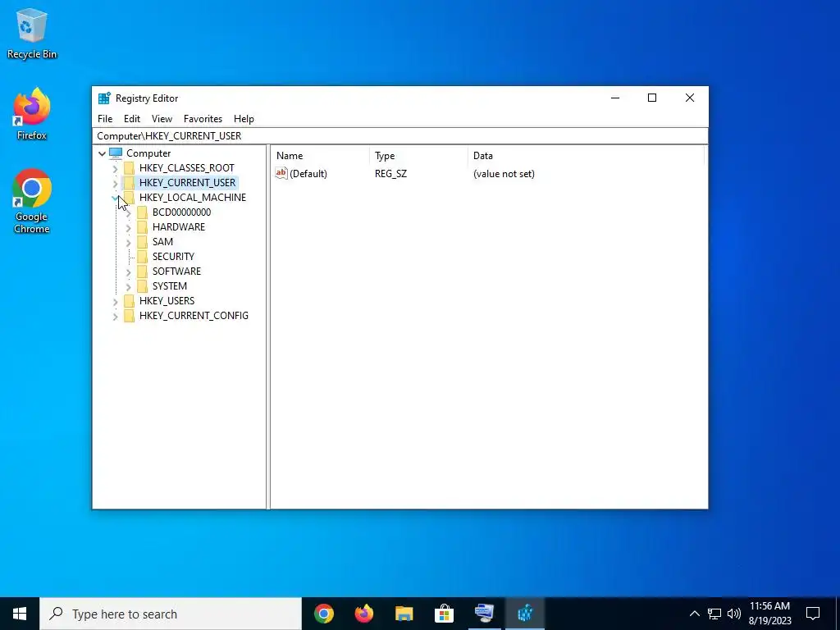Expand HKEY_USERS chevron
The image size is (840, 630).
pos(115,302)
